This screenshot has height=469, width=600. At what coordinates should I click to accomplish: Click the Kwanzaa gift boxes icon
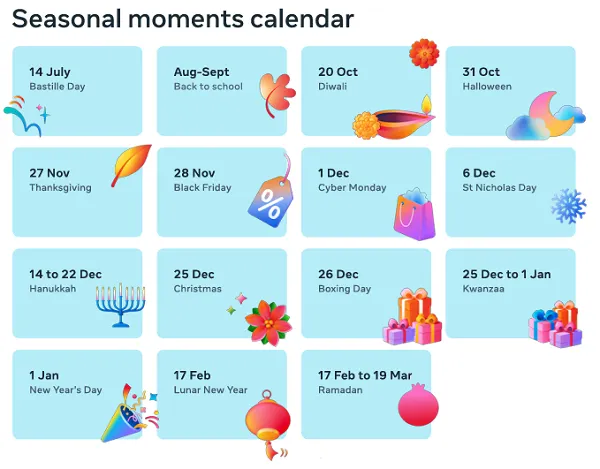coord(555,321)
